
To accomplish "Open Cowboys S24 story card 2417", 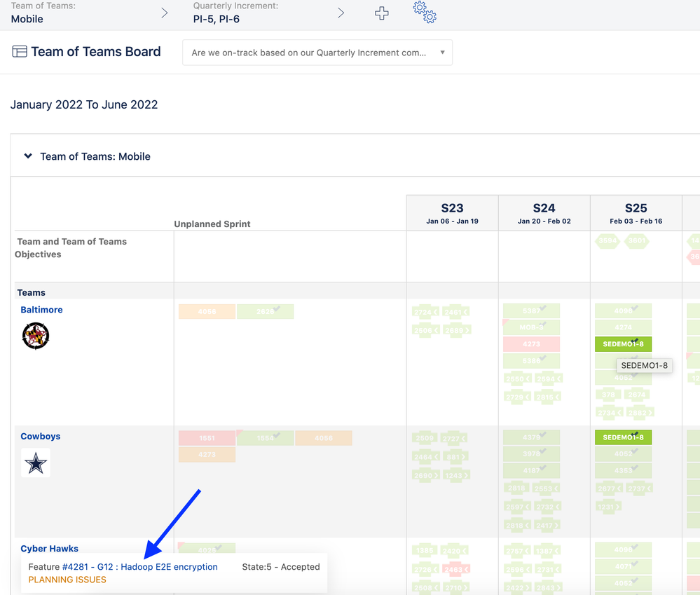I will pyautogui.click(x=548, y=526).
